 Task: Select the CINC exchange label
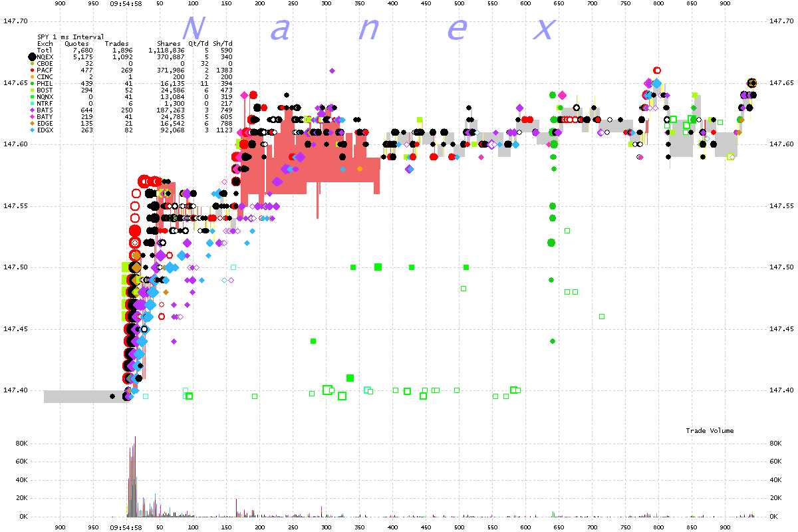[45, 76]
